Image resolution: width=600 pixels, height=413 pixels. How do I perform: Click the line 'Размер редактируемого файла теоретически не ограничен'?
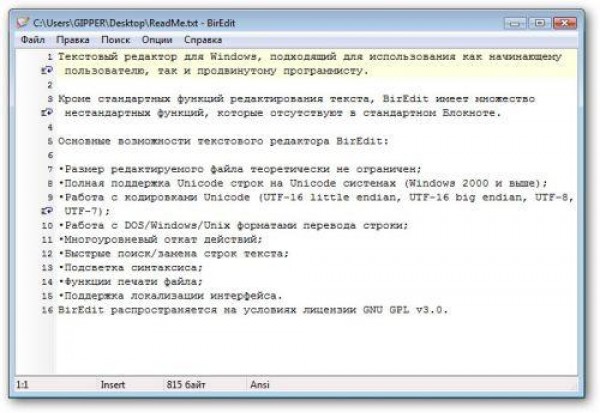pos(240,169)
